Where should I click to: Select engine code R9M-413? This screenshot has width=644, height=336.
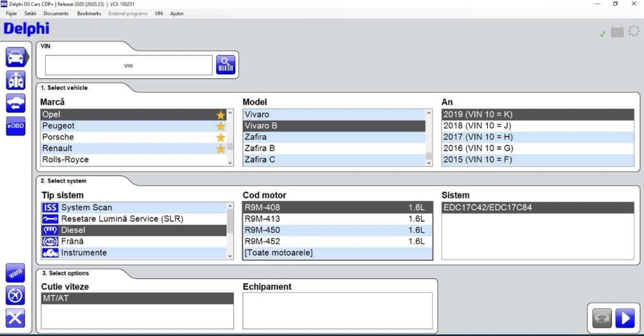pos(337,219)
